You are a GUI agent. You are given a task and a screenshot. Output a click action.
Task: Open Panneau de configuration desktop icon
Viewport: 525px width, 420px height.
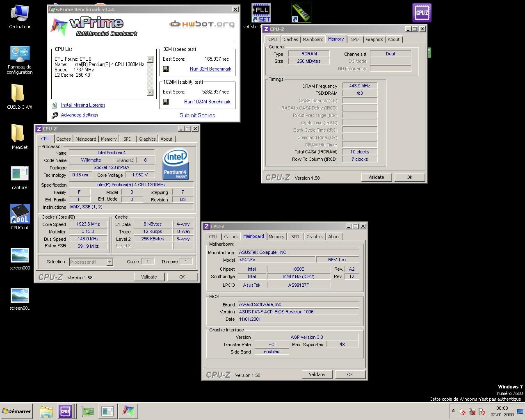click(x=20, y=60)
